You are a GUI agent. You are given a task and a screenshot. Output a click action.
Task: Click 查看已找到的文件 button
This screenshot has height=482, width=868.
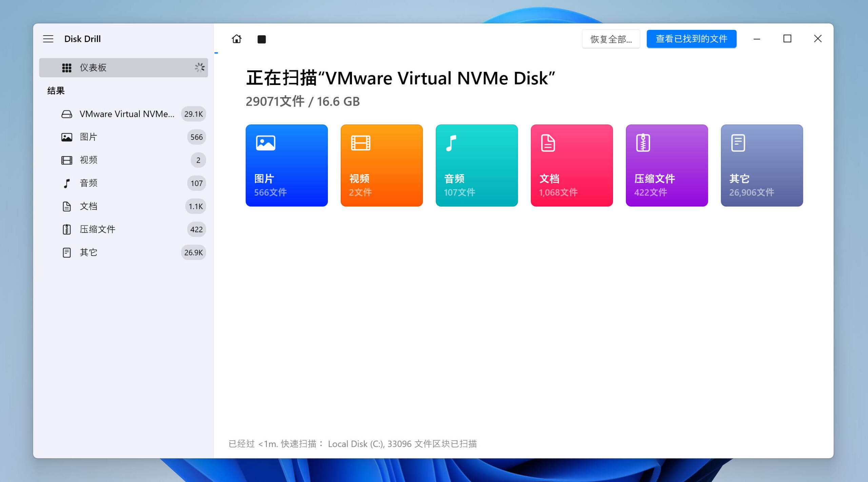click(x=691, y=39)
